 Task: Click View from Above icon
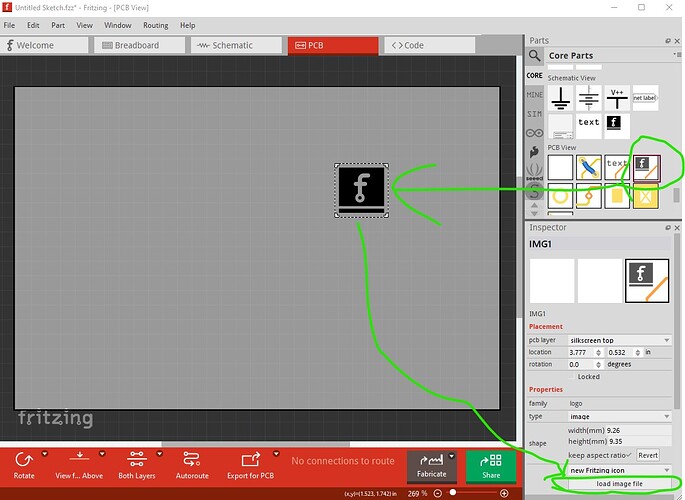coord(79,458)
